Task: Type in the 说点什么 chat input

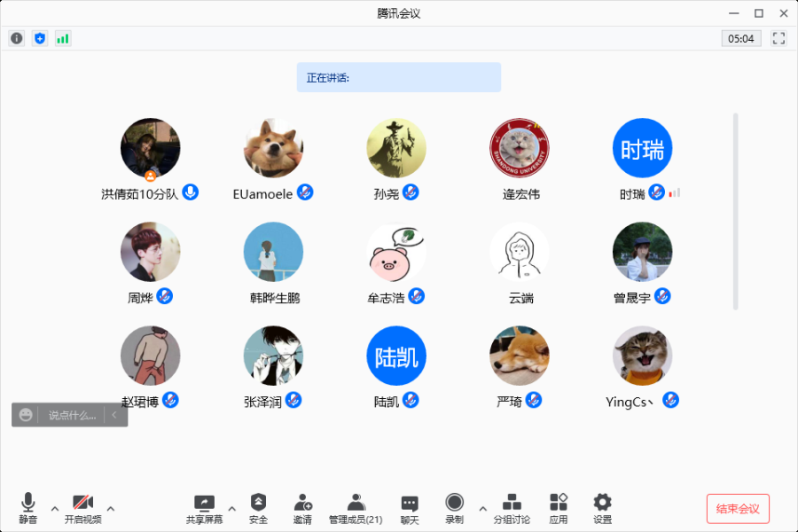Action: point(72,415)
